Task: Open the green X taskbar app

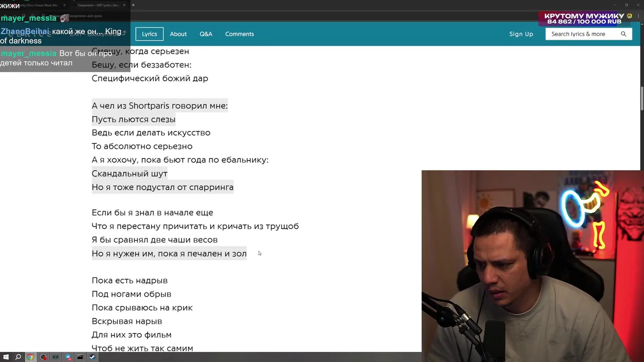Action: click(56, 357)
